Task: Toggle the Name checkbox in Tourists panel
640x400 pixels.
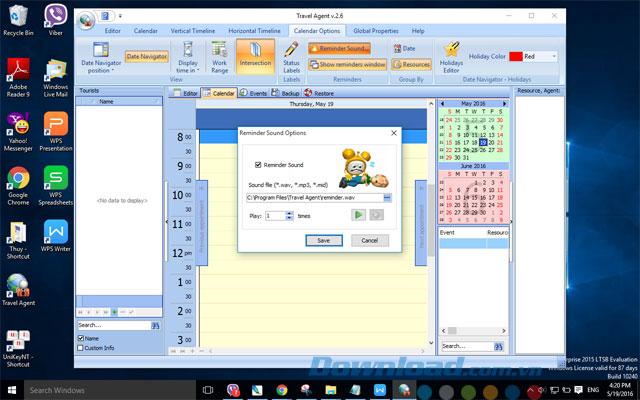Action: (x=82, y=338)
